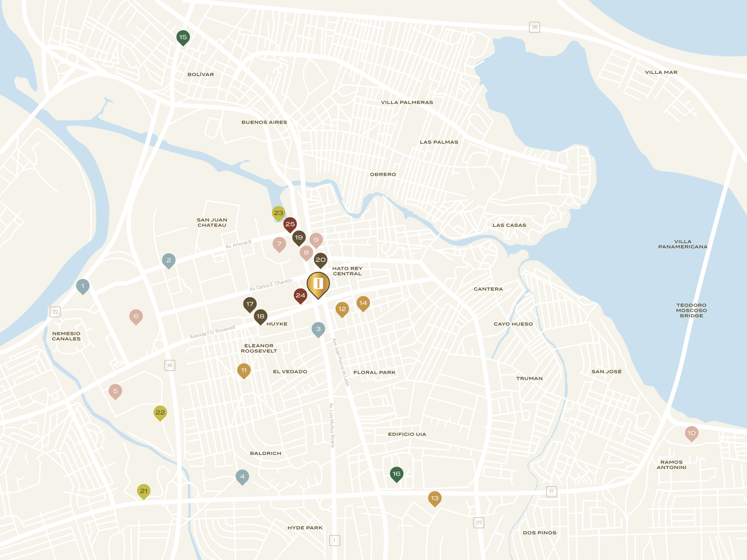Click the route 18 highway shield
Viewport: 747px width, 560px height.
pyautogui.click(x=169, y=366)
